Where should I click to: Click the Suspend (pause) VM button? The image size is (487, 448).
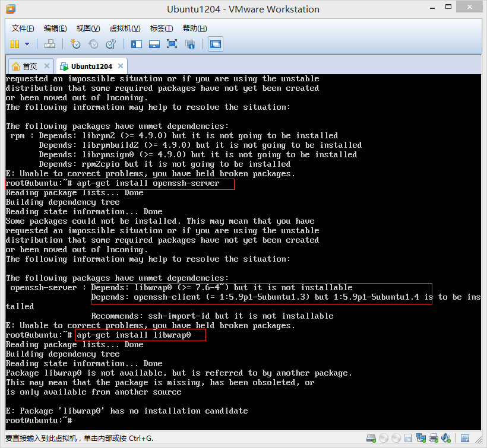[15, 44]
